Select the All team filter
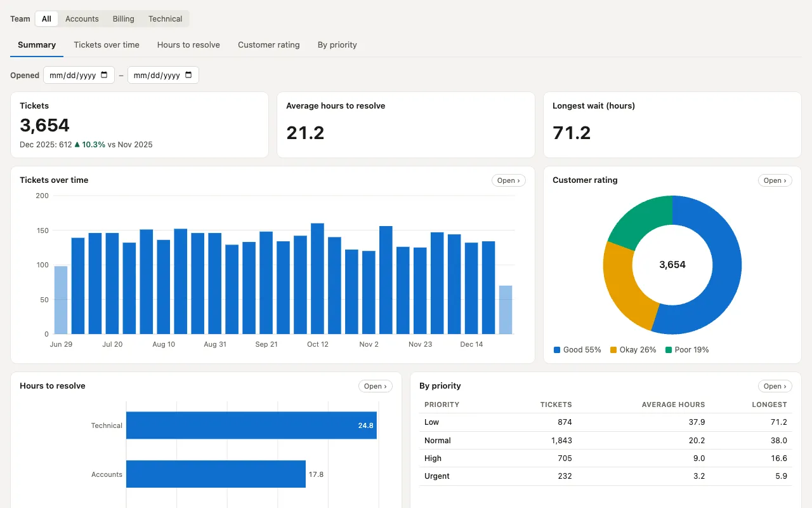The height and width of the screenshot is (508, 812). click(46, 19)
